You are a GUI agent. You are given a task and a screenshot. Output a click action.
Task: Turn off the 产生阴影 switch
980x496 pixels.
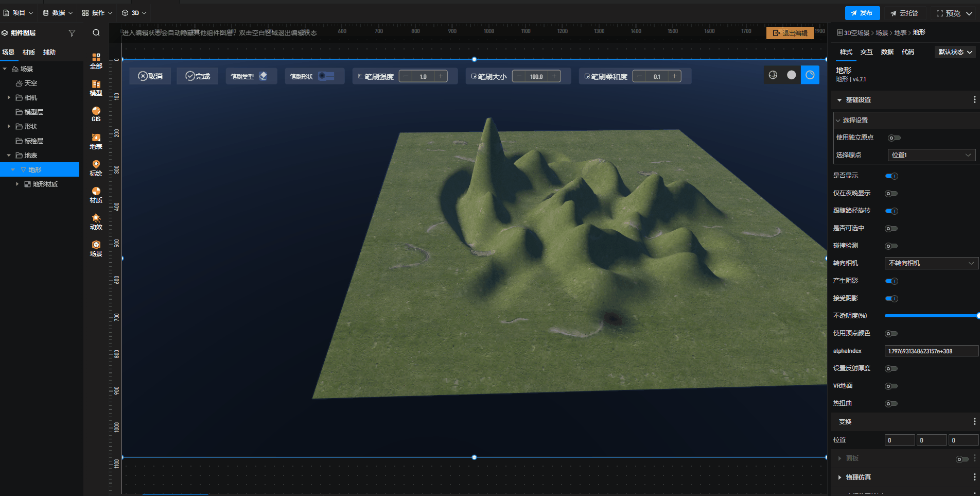[891, 281]
